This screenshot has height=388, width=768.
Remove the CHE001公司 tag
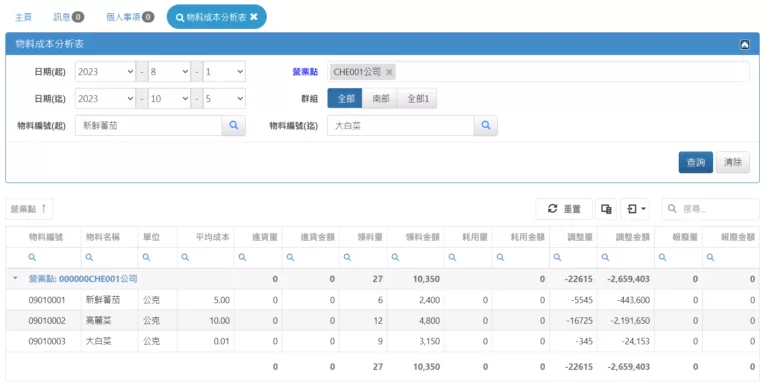pyautogui.click(x=389, y=72)
